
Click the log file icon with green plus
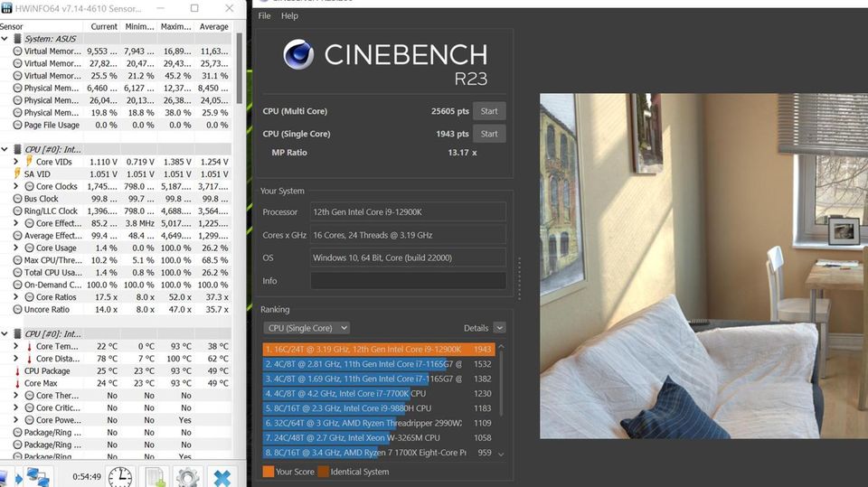pos(154,476)
